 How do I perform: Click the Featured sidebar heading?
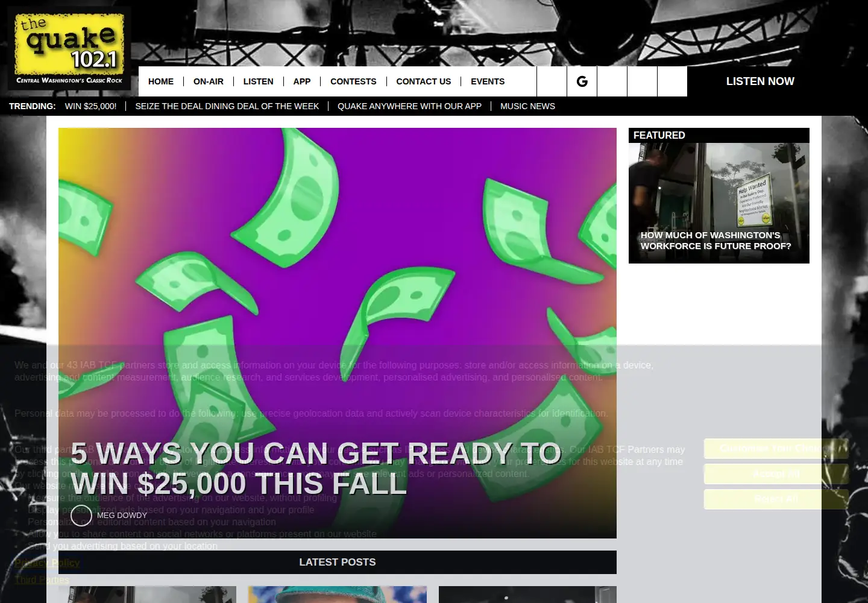pos(659,135)
